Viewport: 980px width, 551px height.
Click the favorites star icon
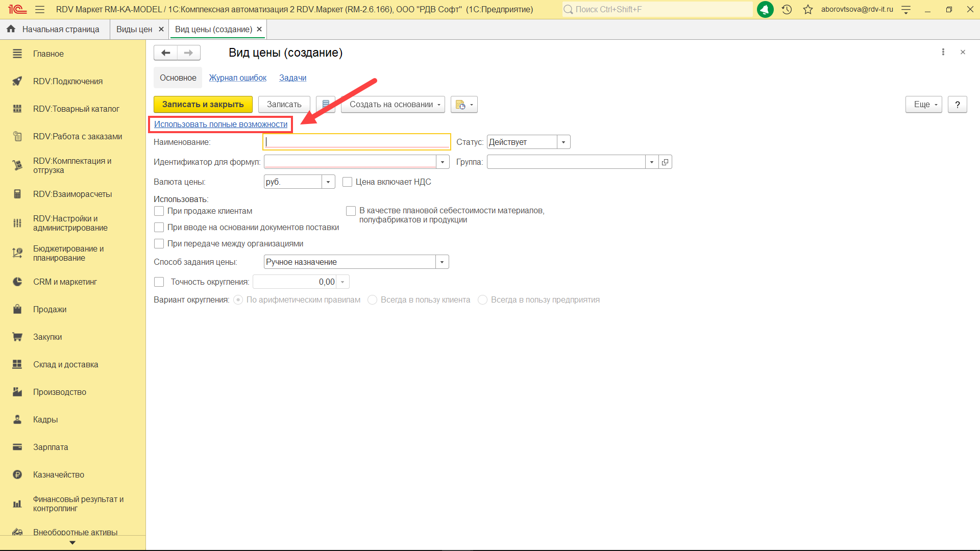[x=807, y=9]
